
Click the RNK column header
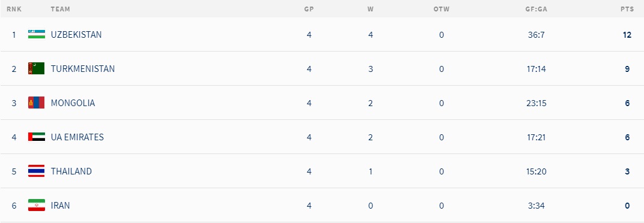pyautogui.click(x=14, y=9)
